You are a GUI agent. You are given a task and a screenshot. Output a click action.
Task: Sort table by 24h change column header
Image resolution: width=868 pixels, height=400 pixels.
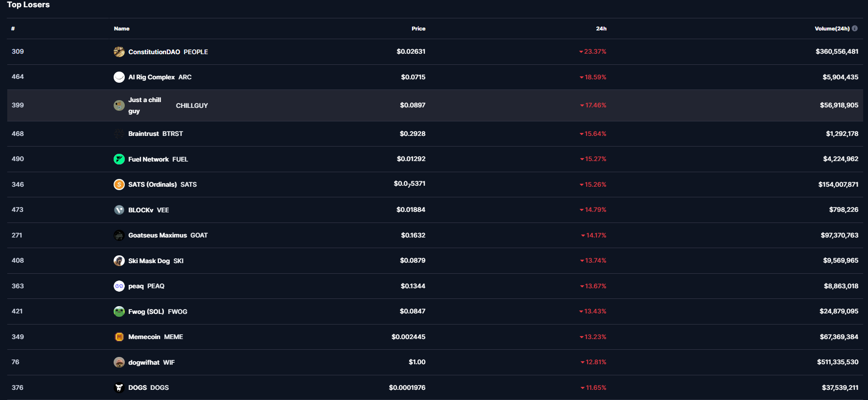(x=601, y=29)
